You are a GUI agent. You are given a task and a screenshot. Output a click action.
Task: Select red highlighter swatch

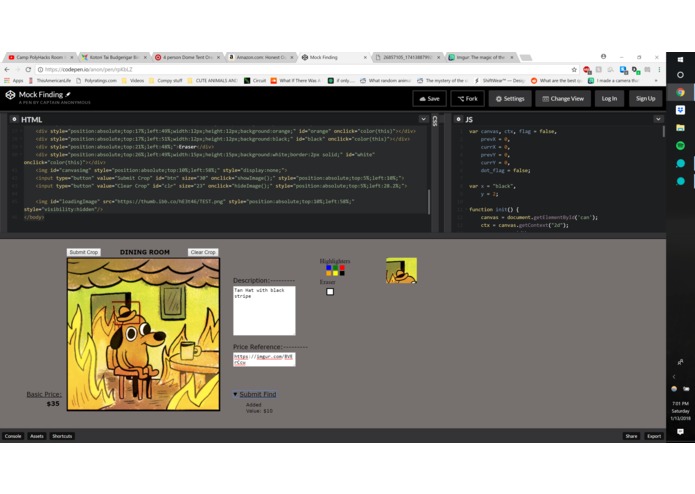[x=342, y=268]
